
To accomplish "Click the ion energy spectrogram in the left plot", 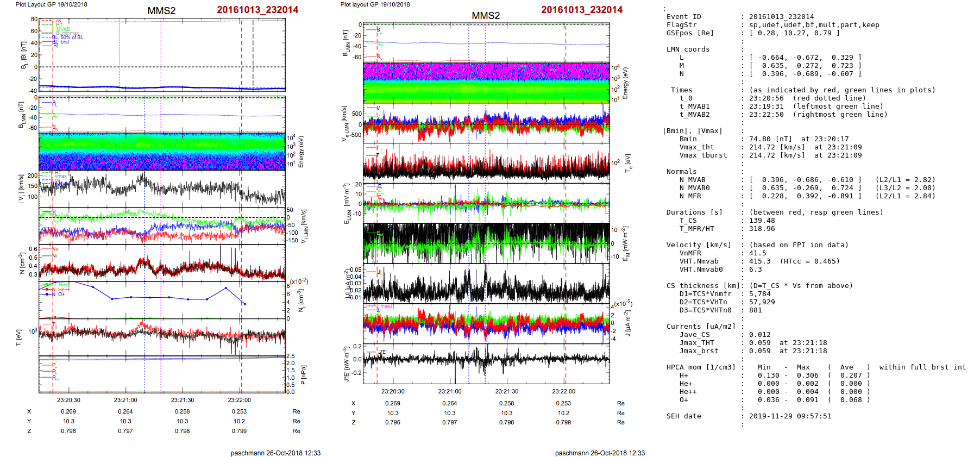I will (162, 152).
